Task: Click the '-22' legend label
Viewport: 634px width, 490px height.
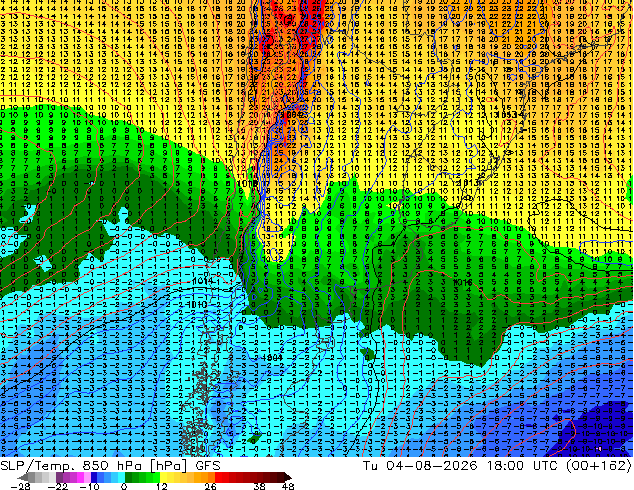Action: coord(57,486)
